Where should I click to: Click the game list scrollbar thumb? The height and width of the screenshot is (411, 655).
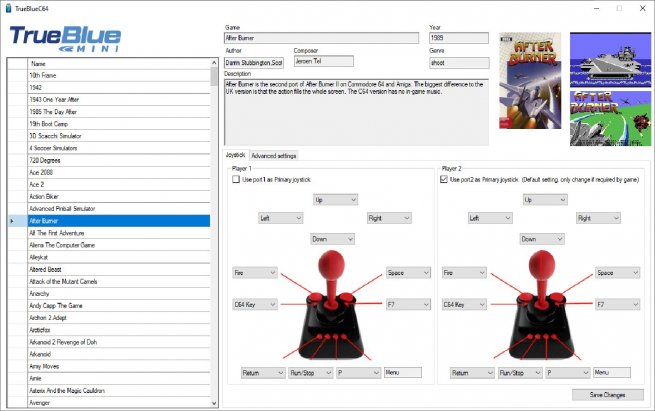(x=214, y=76)
